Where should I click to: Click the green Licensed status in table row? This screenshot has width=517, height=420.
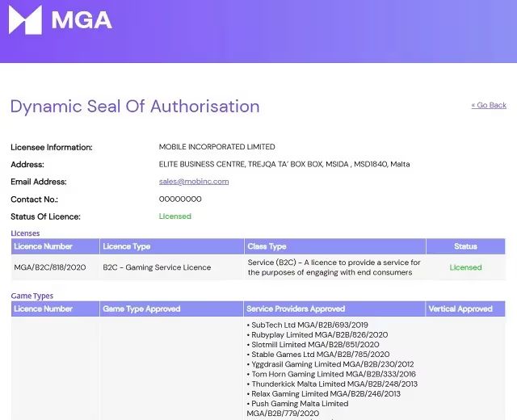click(465, 267)
